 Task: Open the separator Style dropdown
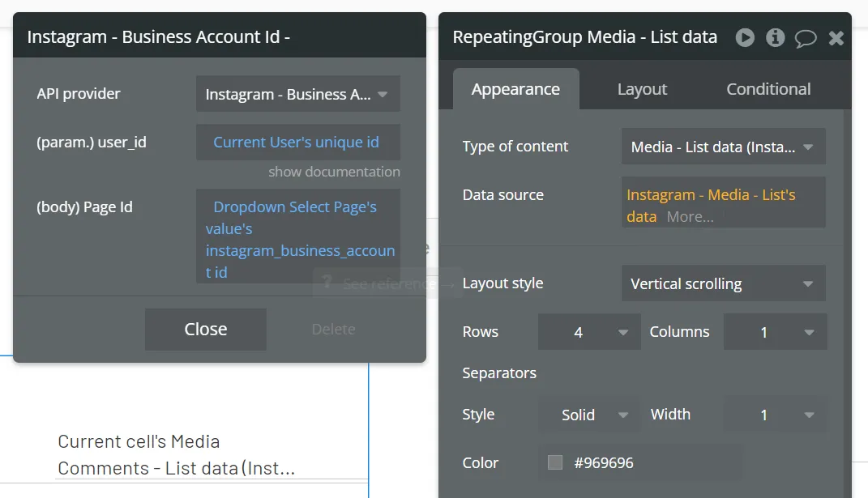(x=589, y=415)
